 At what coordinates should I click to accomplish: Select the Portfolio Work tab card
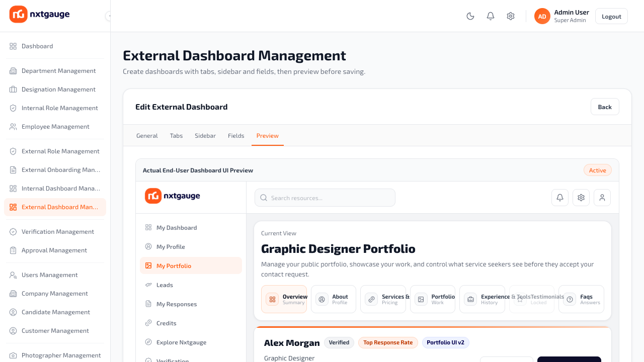click(433, 299)
